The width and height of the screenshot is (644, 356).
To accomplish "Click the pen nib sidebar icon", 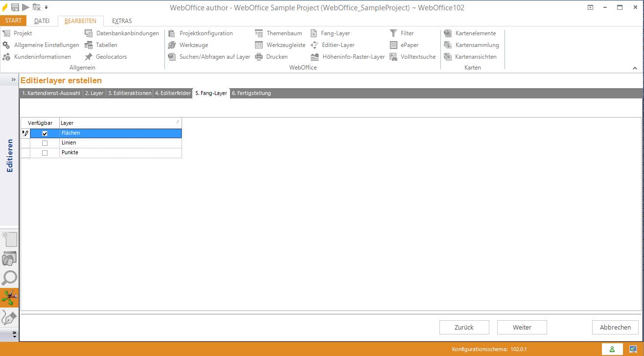I will (9, 317).
